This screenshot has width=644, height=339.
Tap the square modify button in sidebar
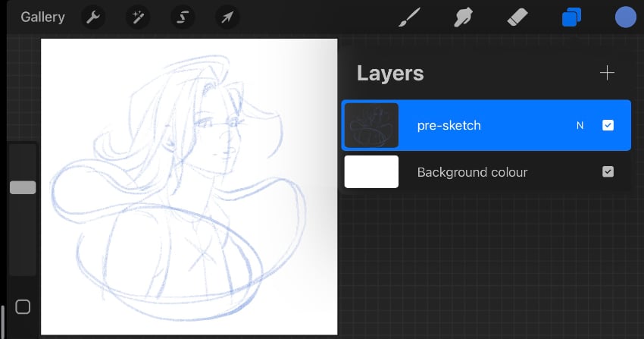coord(23,307)
